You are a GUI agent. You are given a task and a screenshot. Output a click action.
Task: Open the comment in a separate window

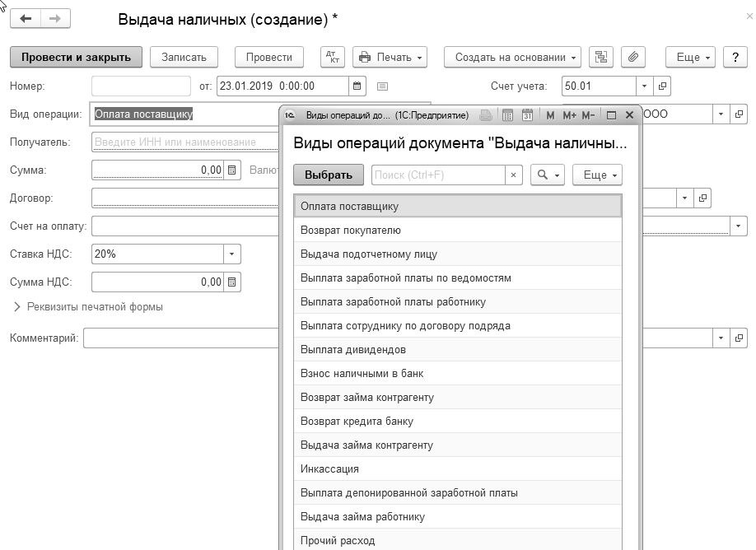coord(739,338)
